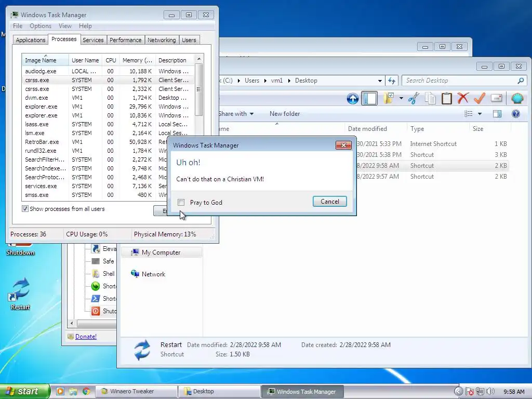Click the action center flag tray icon
532x399 pixels.
tap(469, 392)
